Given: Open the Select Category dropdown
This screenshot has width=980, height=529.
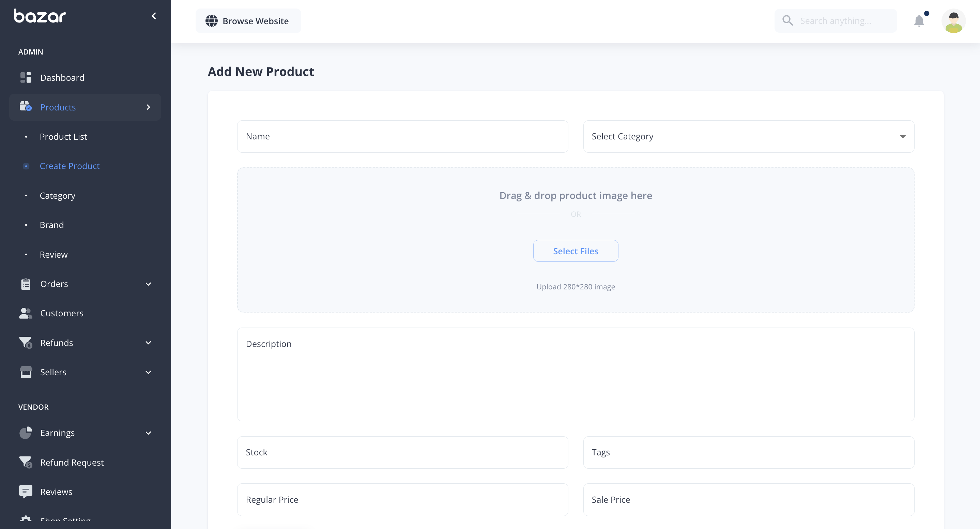Looking at the screenshot, I should coord(748,137).
